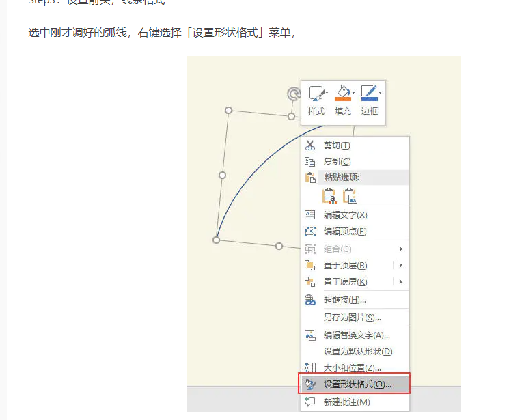The image size is (509, 420).
Task: Choose 编辑替换文字(A)... menu entry
Action: click(357, 335)
